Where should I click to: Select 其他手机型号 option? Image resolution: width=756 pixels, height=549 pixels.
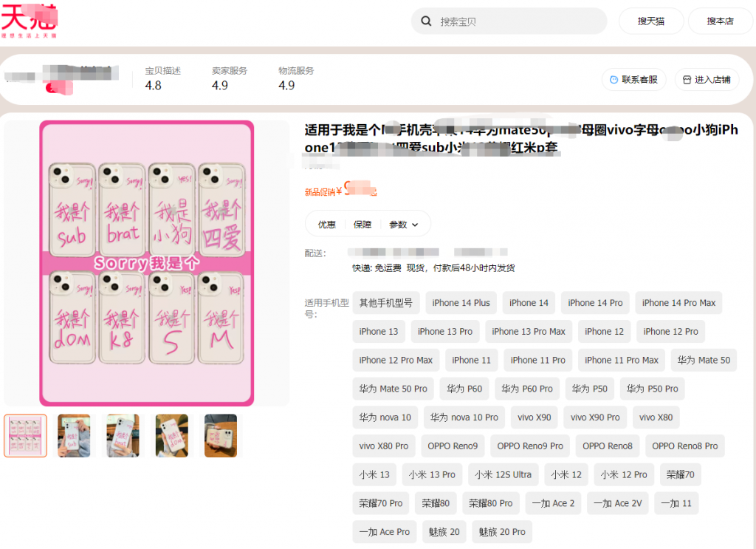385,303
